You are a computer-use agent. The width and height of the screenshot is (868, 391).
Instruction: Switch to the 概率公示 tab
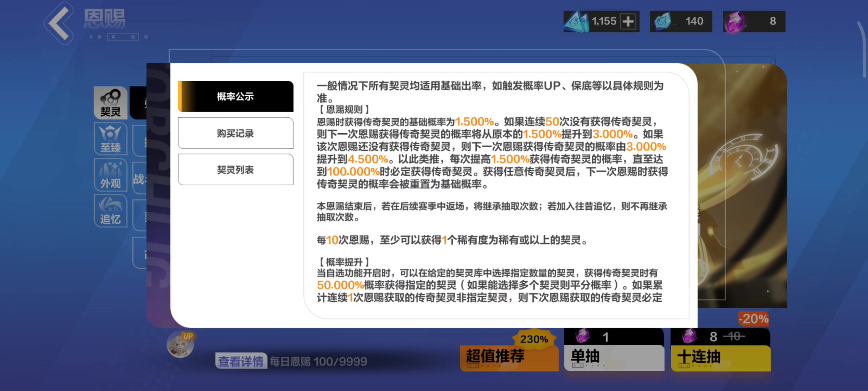235,96
